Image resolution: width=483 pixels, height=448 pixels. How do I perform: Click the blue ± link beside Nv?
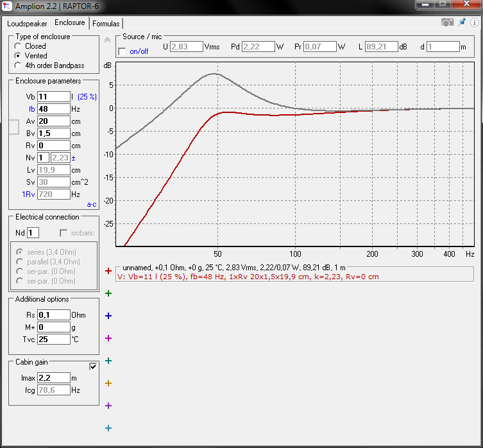(x=73, y=158)
